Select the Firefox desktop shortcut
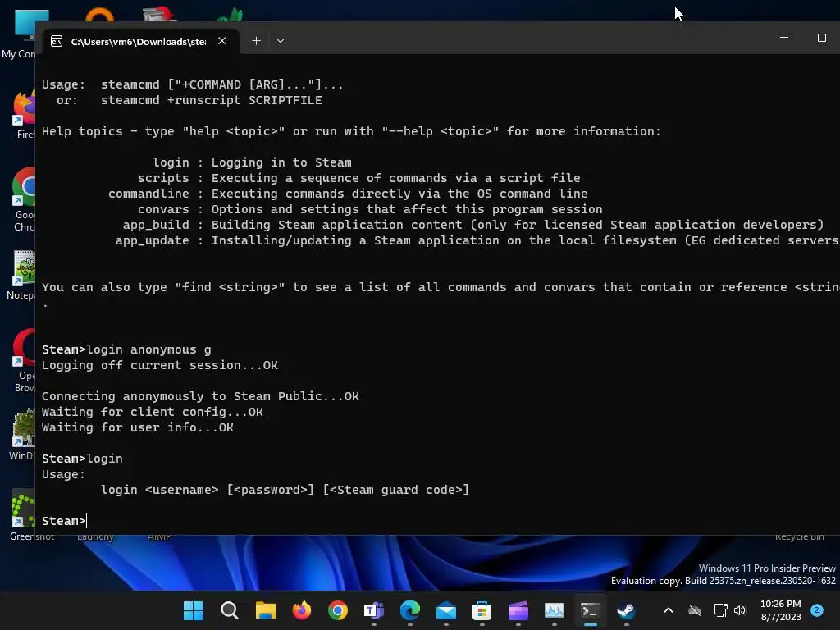 (x=24, y=113)
